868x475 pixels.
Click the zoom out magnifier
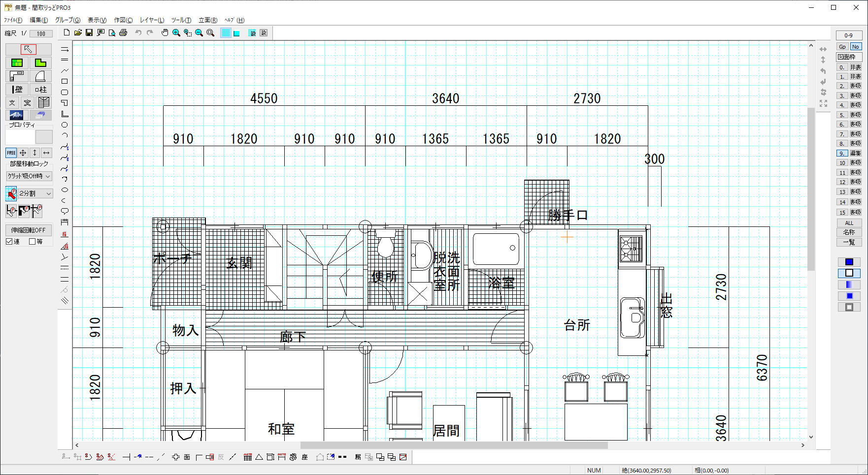(x=199, y=32)
